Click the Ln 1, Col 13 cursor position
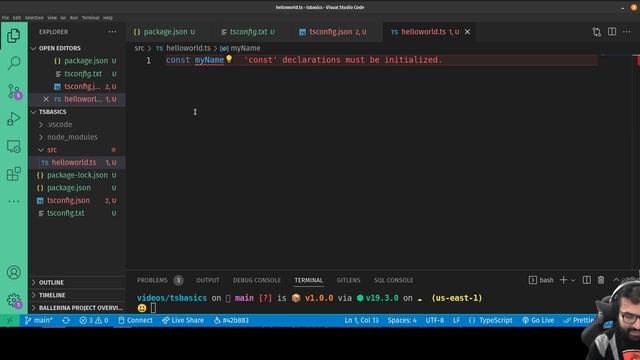Image resolution: width=640 pixels, height=360 pixels. pyautogui.click(x=362, y=320)
